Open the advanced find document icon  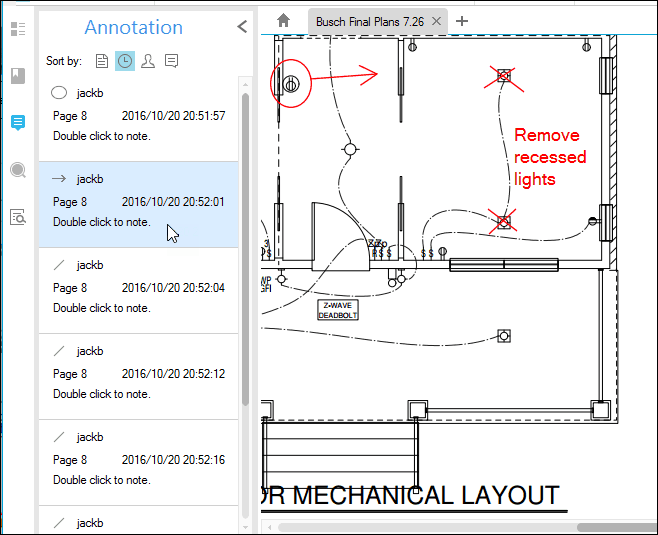tap(18, 217)
